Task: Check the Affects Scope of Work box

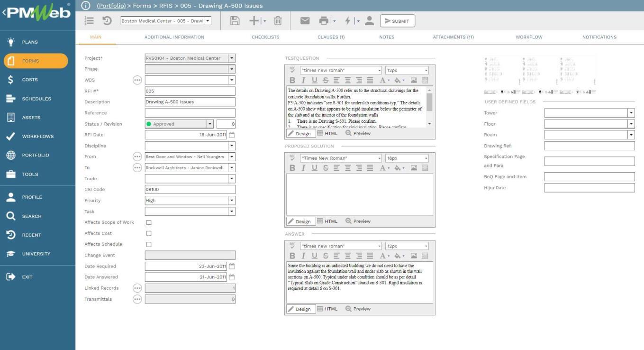Action: coord(149,222)
